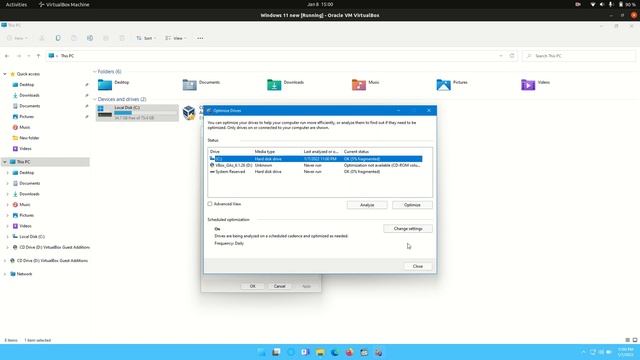The height and width of the screenshot is (360, 640).
Task: Open the Sort dropdown menu
Action: click(147, 38)
